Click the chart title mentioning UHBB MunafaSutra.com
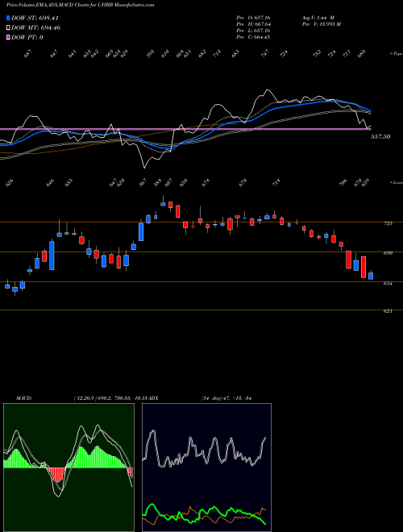This screenshot has width=403, height=532. click(80, 5)
